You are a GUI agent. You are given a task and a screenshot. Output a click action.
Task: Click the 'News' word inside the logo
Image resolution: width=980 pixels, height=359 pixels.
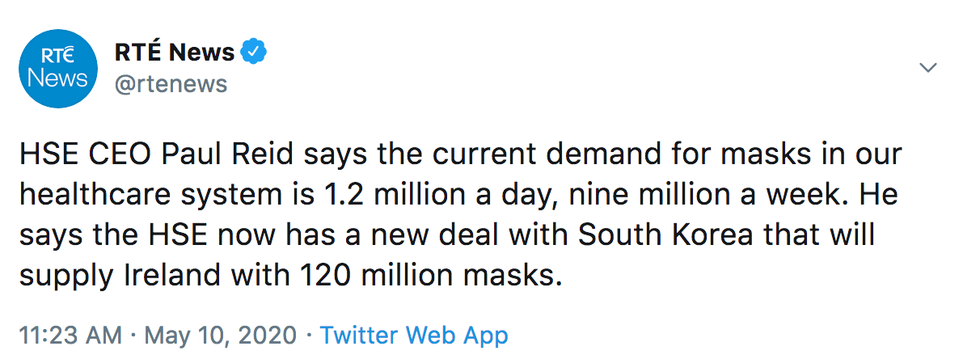point(58,78)
